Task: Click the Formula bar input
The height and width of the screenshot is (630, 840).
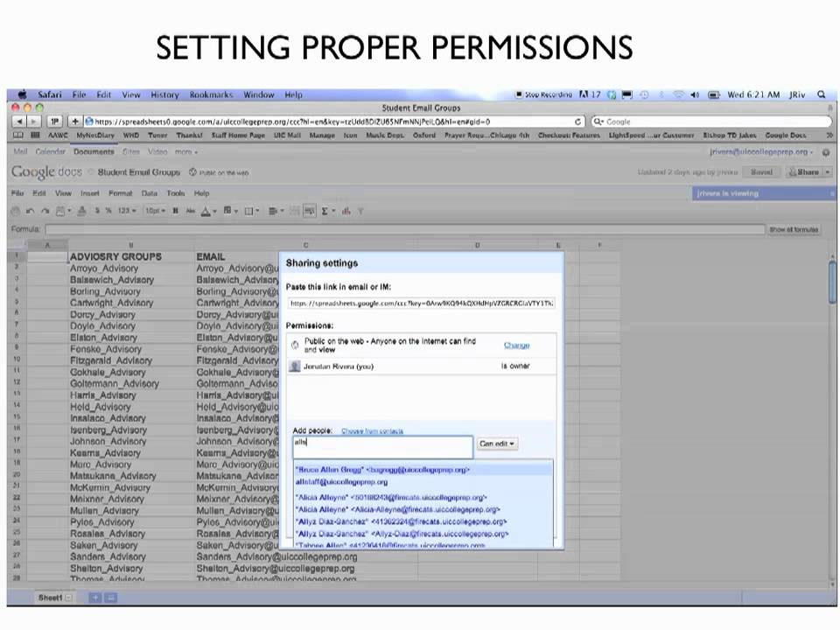Action: pyautogui.click(x=405, y=229)
